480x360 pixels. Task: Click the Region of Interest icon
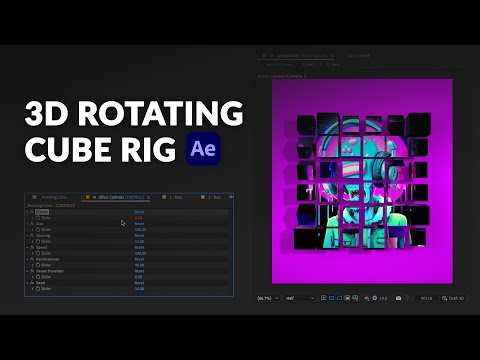[x=347, y=298]
